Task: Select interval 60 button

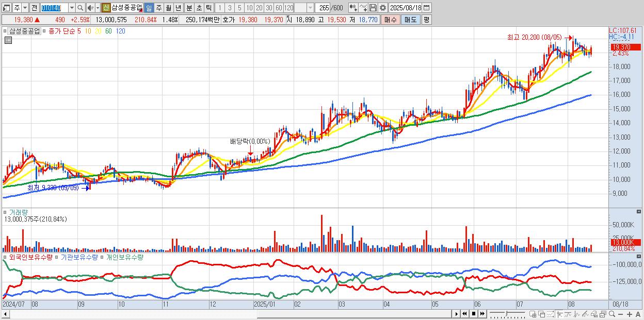Action: [279, 8]
